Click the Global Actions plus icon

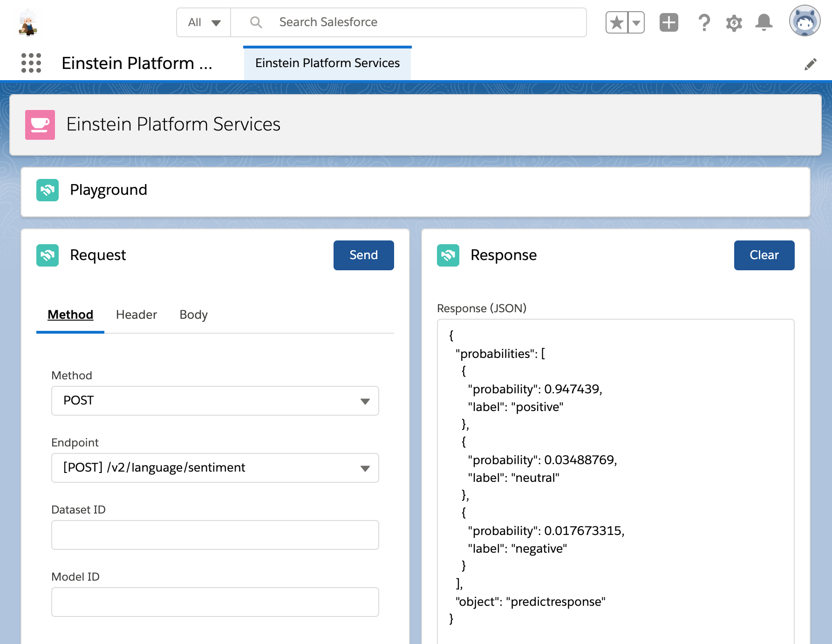[669, 22]
